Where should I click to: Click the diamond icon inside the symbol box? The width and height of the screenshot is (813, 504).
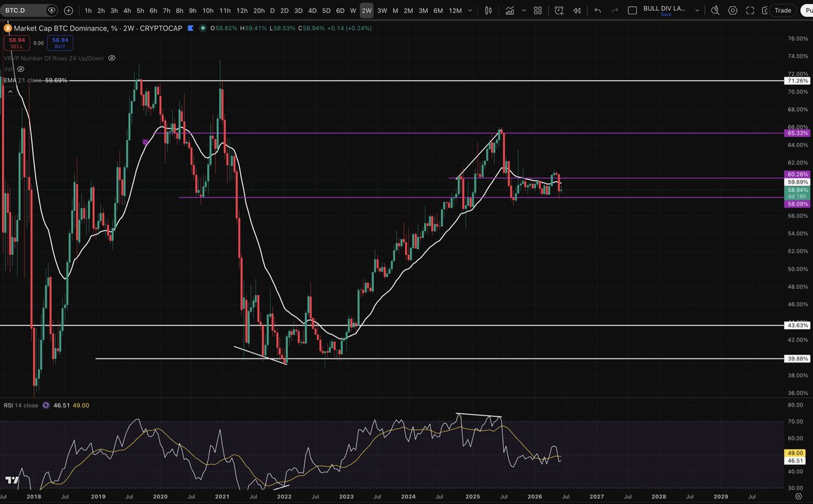[52, 10]
